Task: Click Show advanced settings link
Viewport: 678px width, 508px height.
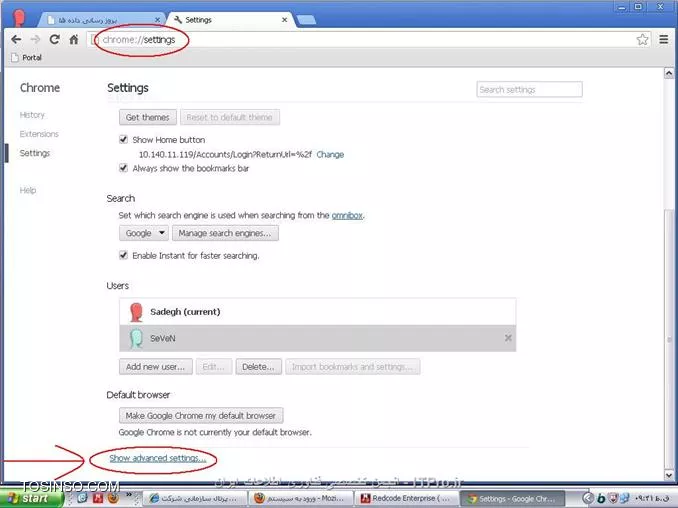Action: [x=157, y=458]
